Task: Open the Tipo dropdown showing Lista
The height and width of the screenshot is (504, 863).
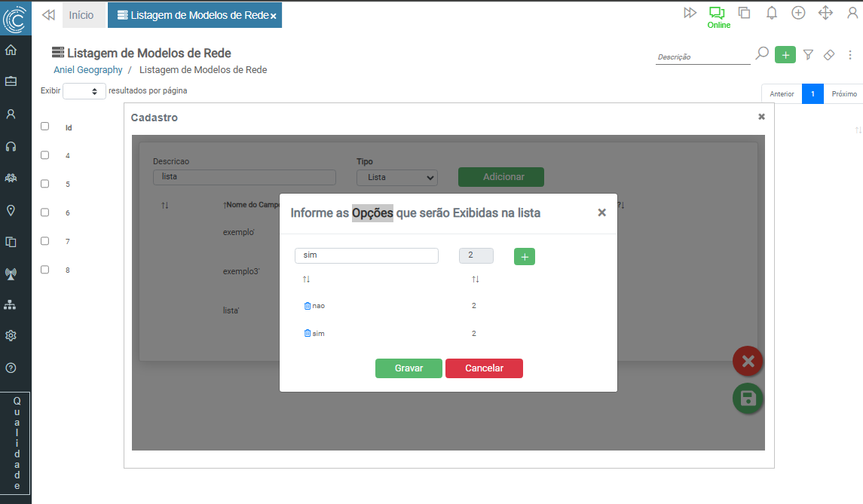Action: coord(396,178)
